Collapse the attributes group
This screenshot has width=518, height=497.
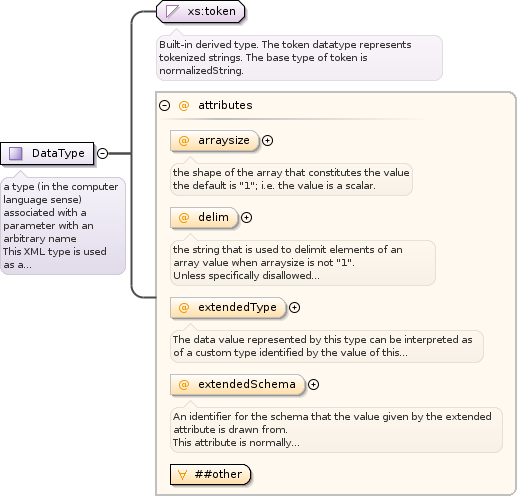coord(165,106)
